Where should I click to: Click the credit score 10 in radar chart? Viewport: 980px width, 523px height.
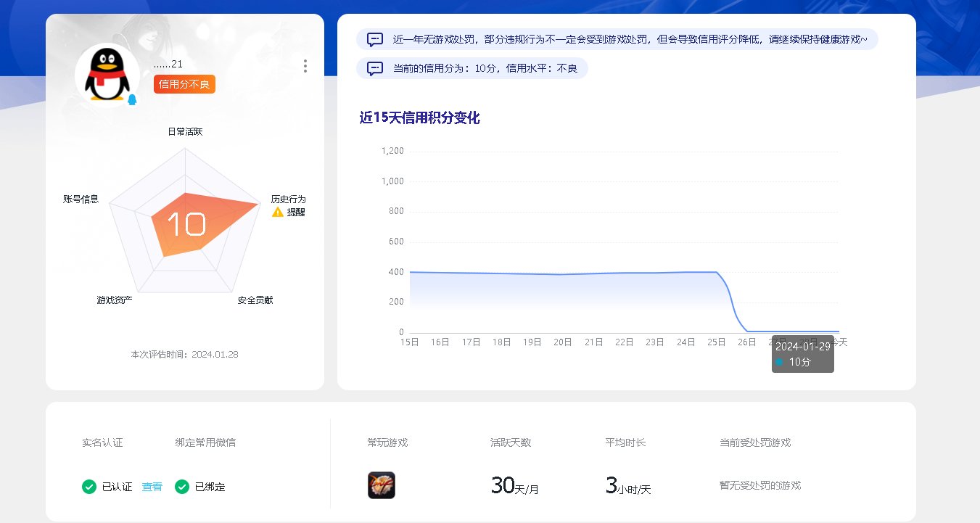coord(186,224)
